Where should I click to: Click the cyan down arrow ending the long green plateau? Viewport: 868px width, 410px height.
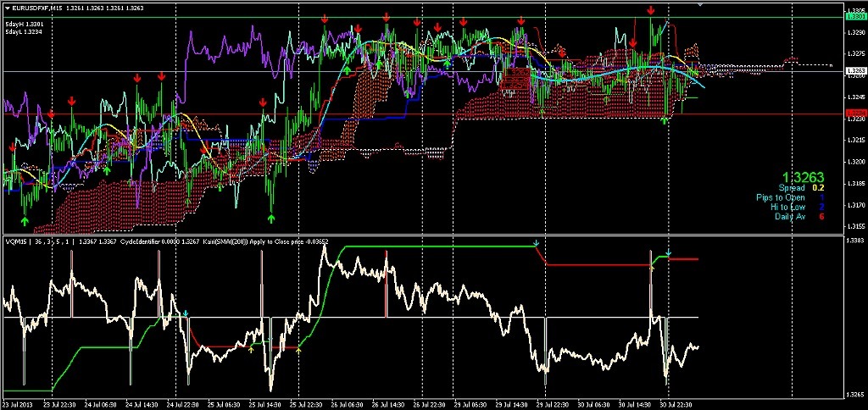point(537,244)
